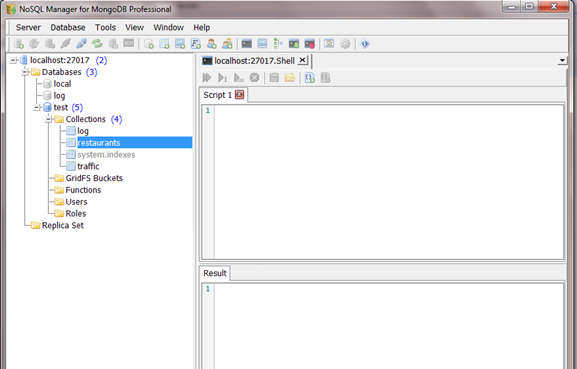Collapse the Collections folder node
The height and width of the screenshot is (369, 577).
(49, 119)
